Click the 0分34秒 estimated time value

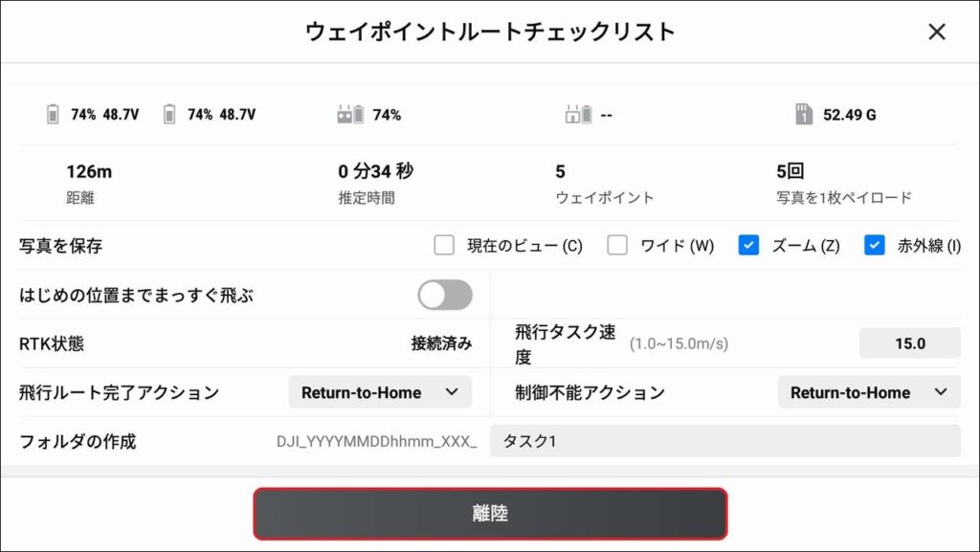(375, 172)
